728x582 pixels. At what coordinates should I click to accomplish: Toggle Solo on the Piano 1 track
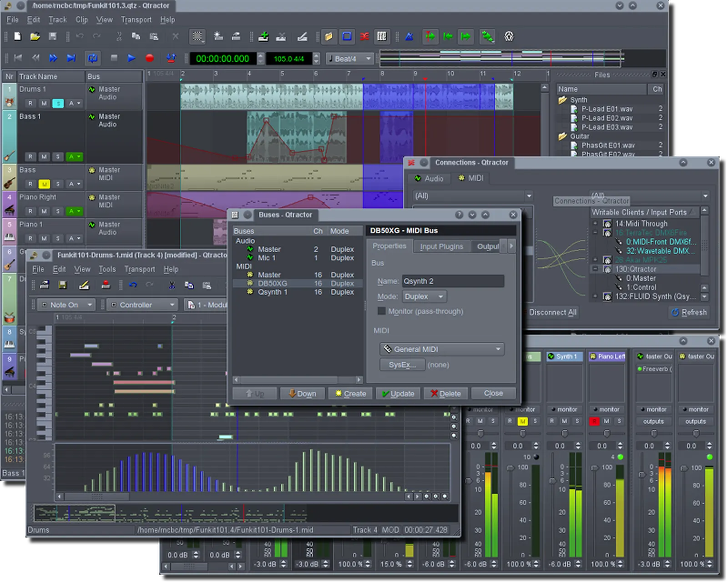pos(58,238)
